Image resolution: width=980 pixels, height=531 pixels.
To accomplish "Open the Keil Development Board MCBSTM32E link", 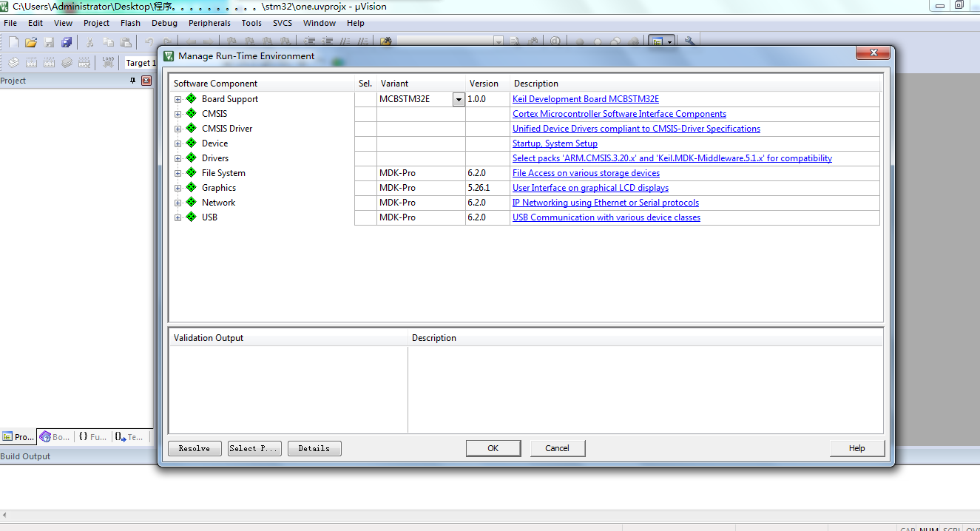I will coord(585,99).
